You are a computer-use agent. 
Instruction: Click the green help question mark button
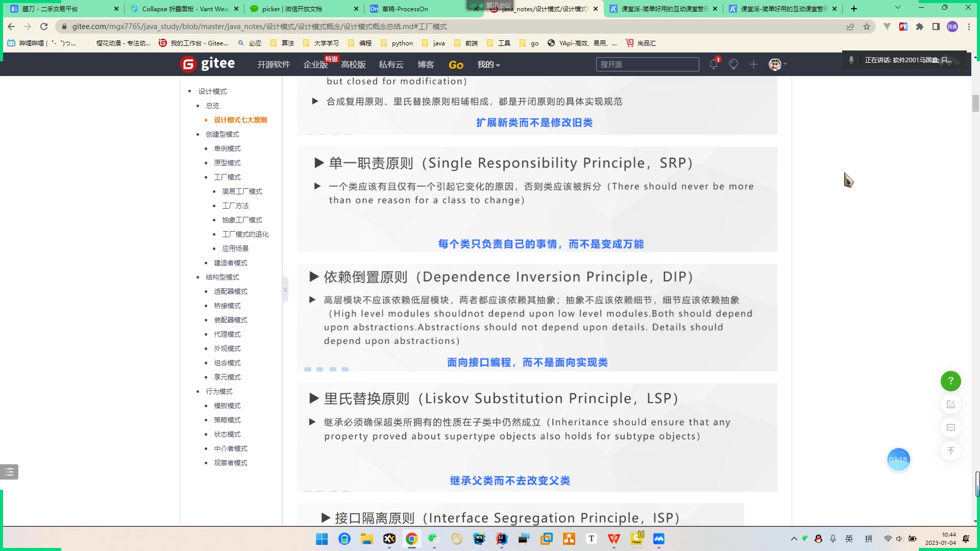tap(950, 381)
